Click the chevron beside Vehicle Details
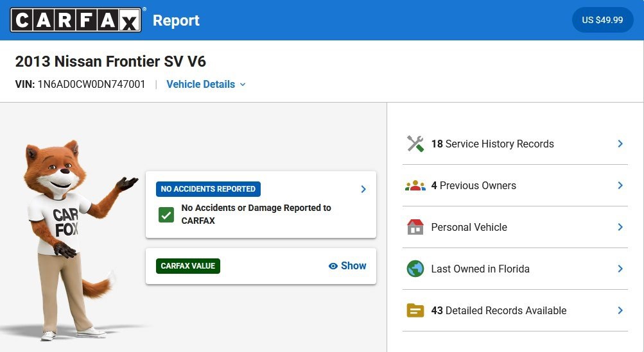644x352 pixels. click(243, 85)
